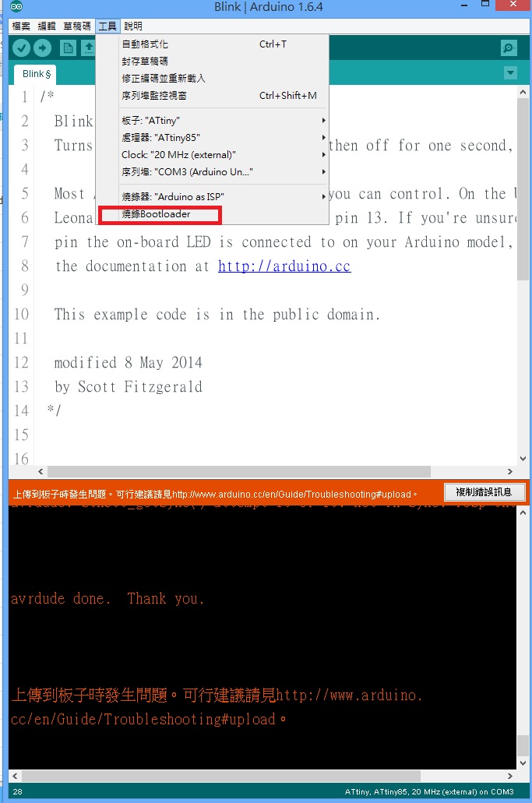Select the Blink sketch tab

pos(36,74)
